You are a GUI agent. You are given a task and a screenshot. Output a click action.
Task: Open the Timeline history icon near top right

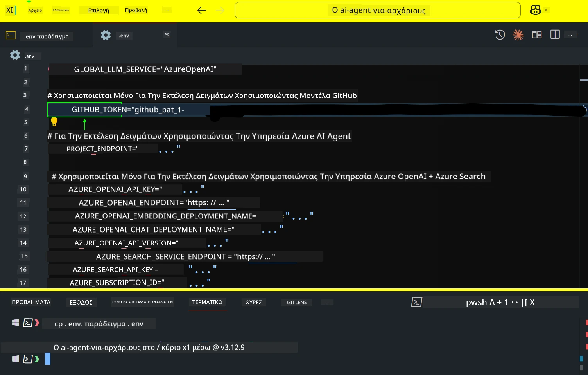point(500,34)
